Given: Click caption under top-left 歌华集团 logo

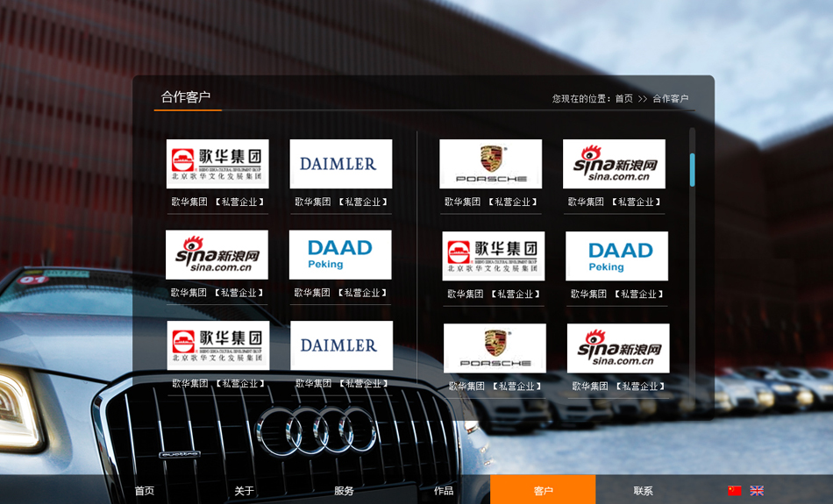Looking at the screenshot, I should [217, 202].
